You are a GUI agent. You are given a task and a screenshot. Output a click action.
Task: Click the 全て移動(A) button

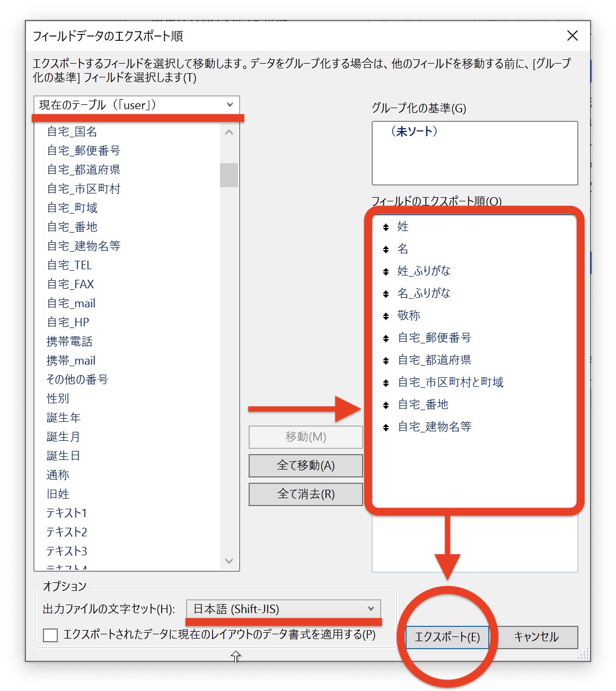click(306, 466)
